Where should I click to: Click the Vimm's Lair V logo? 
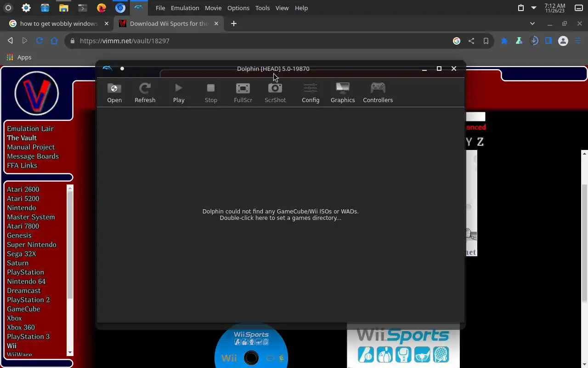(37, 93)
